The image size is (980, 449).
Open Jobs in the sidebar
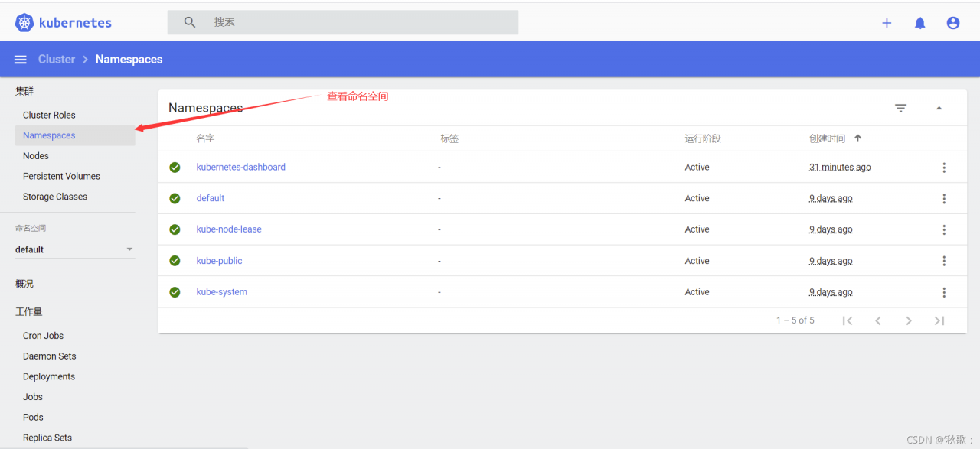[x=33, y=397]
